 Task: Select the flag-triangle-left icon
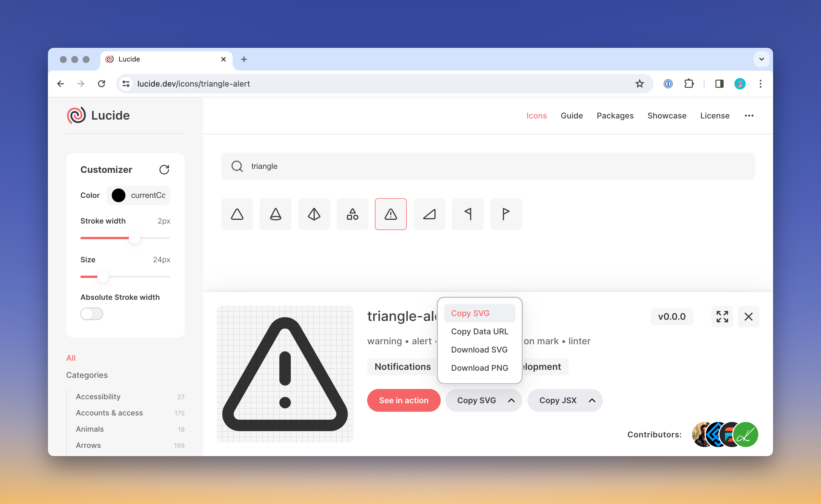(x=468, y=214)
